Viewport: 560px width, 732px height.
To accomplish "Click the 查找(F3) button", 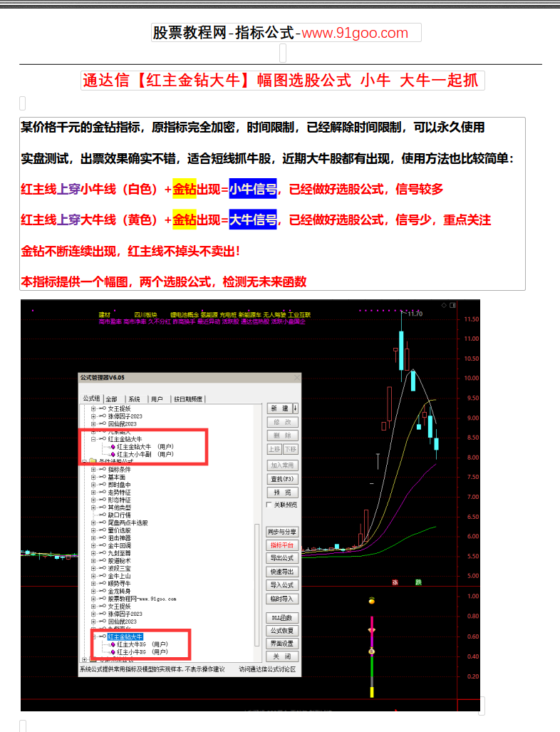I will point(282,479).
